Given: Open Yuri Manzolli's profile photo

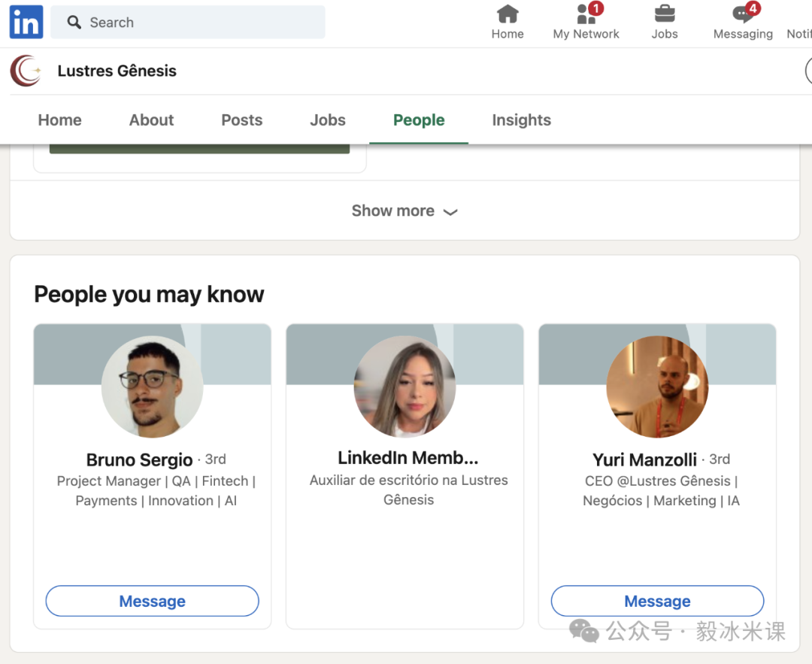Looking at the screenshot, I should [x=657, y=387].
